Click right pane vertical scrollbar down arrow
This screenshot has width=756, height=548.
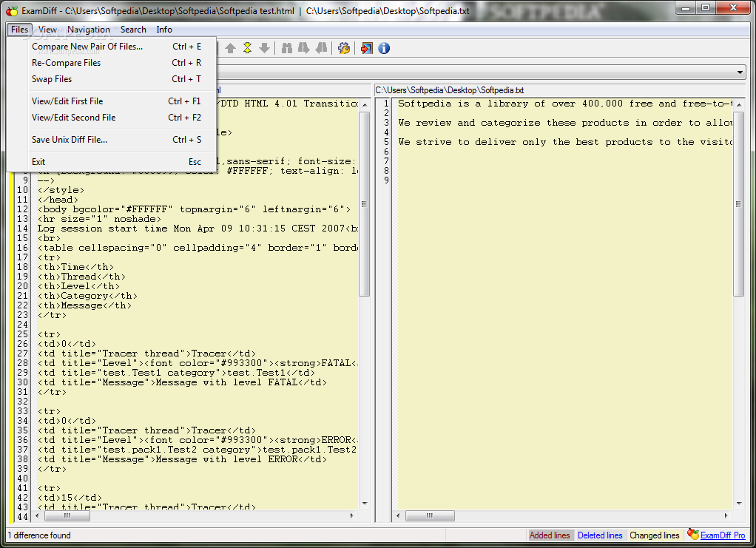(739, 504)
